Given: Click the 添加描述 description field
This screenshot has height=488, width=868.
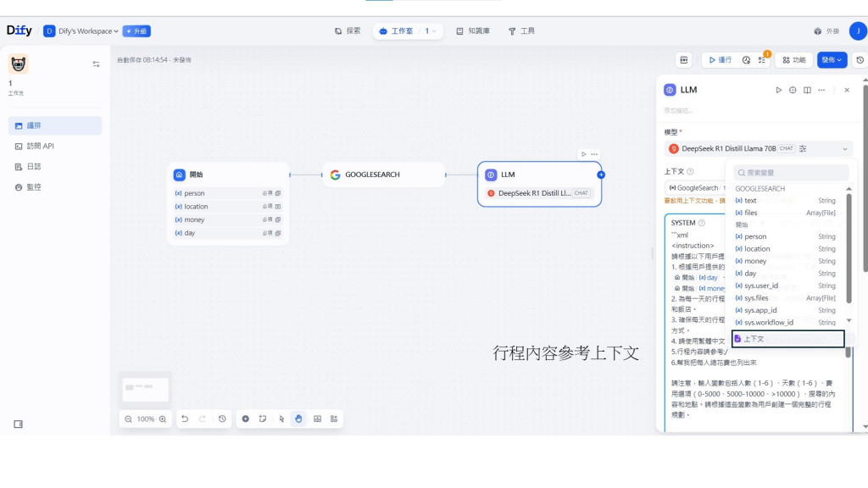Looking at the screenshot, I should click(x=678, y=111).
